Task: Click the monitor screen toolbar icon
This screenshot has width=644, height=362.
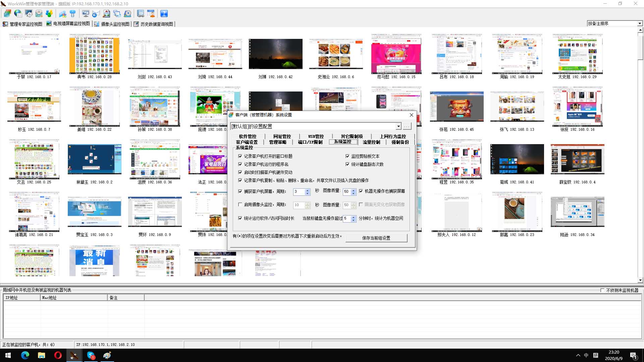Action: [x=86, y=13]
